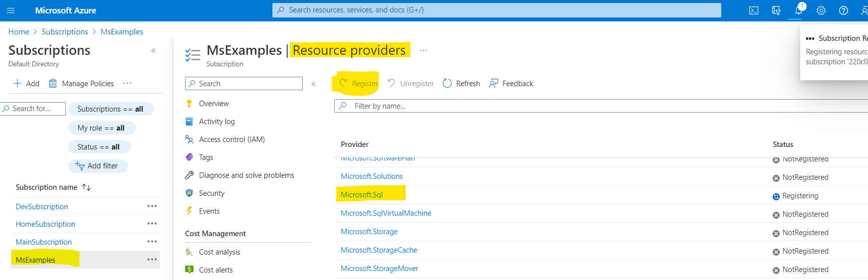Image resolution: width=868 pixels, height=280 pixels.
Task: Click the Cost alerts green icon
Action: coord(189,270)
